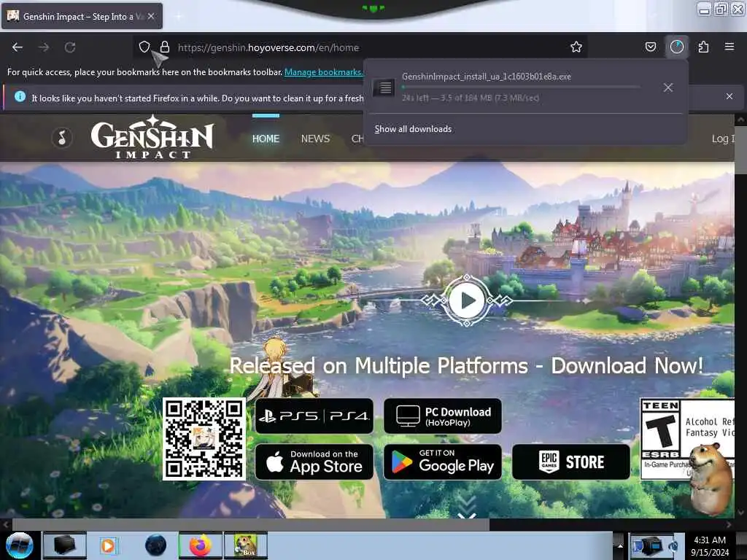Click the download progress bar
Viewport: 747px width, 560px height.
tap(521, 87)
